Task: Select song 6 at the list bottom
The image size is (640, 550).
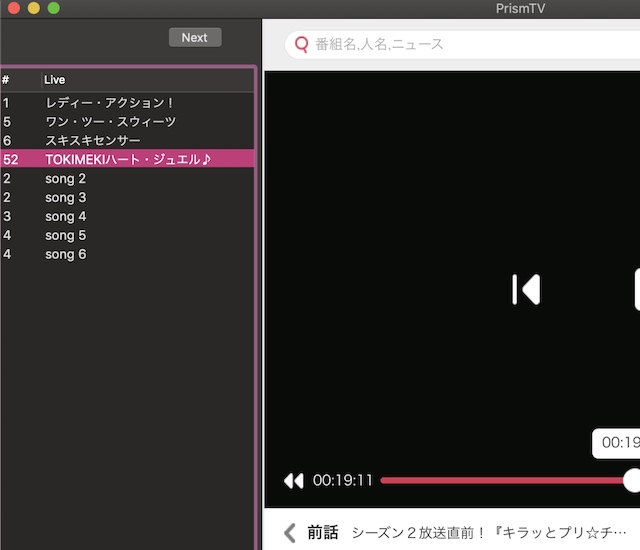Action: click(x=66, y=254)
